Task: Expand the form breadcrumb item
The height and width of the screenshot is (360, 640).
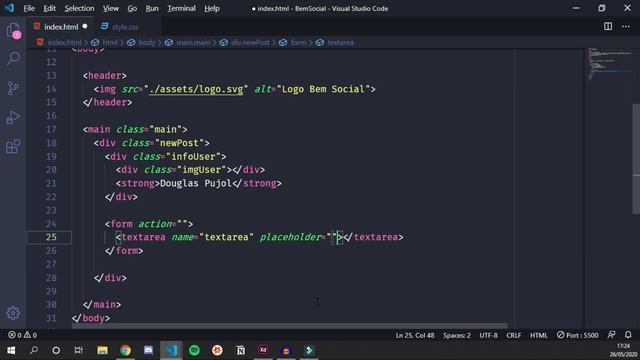Action: (x=298, y=42)
